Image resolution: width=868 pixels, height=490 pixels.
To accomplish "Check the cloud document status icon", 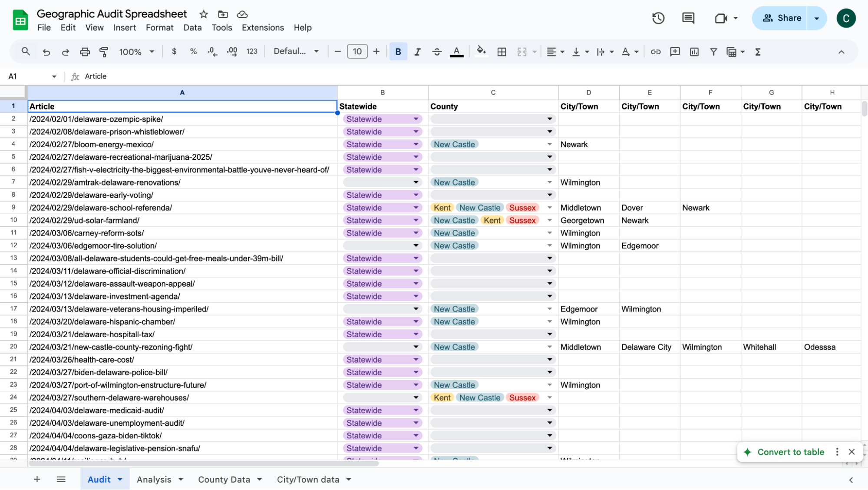I will click(242, 14).
